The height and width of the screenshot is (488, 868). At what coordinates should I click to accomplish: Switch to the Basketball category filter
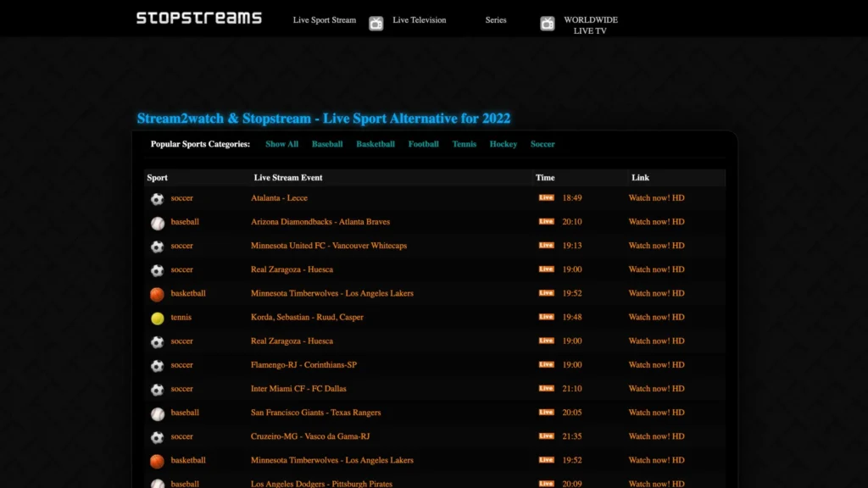point(374,144)
